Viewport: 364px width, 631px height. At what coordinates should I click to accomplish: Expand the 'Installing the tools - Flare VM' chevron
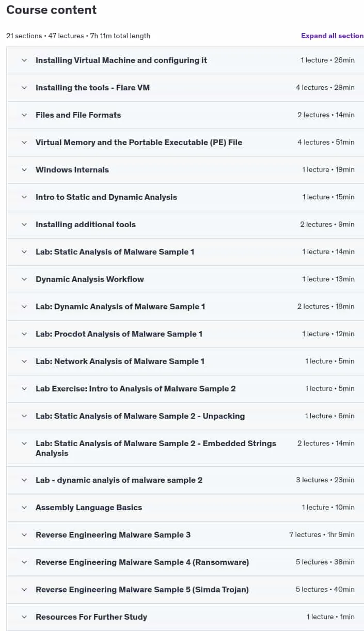tap(24, 88)
